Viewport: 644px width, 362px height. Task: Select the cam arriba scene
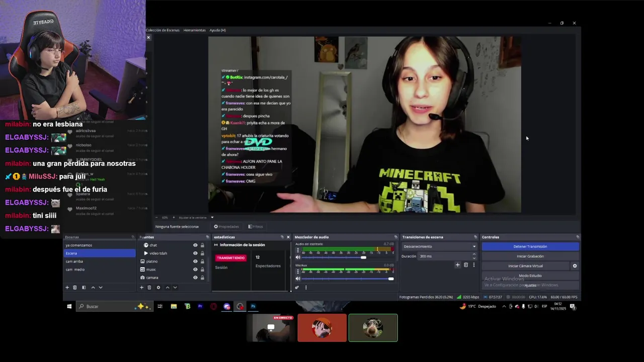coord(100,261)
